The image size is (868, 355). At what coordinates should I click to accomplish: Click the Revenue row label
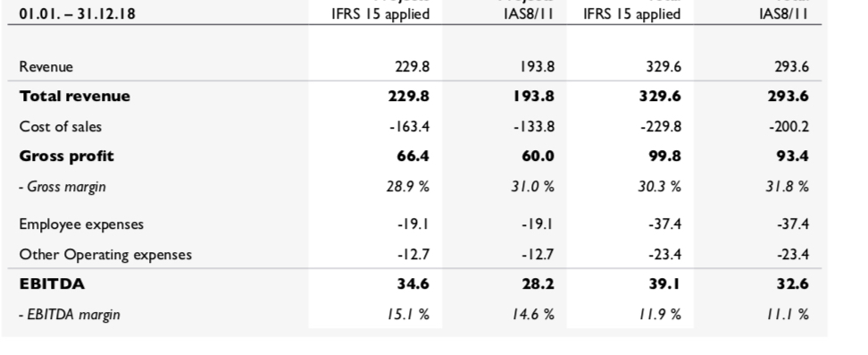coord(46,66)
